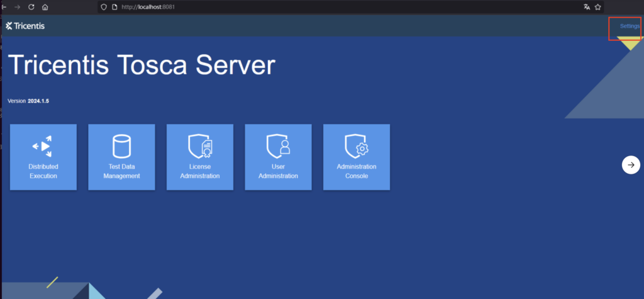This screenshot has height=299, width=644.
Task: Click the "Test Data Management" label text
Action: 121,171
